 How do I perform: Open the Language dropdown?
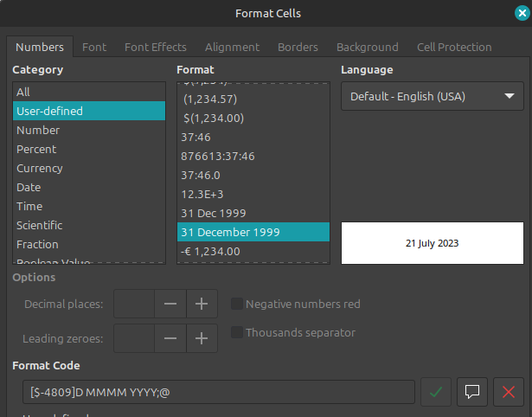[432, 96]
